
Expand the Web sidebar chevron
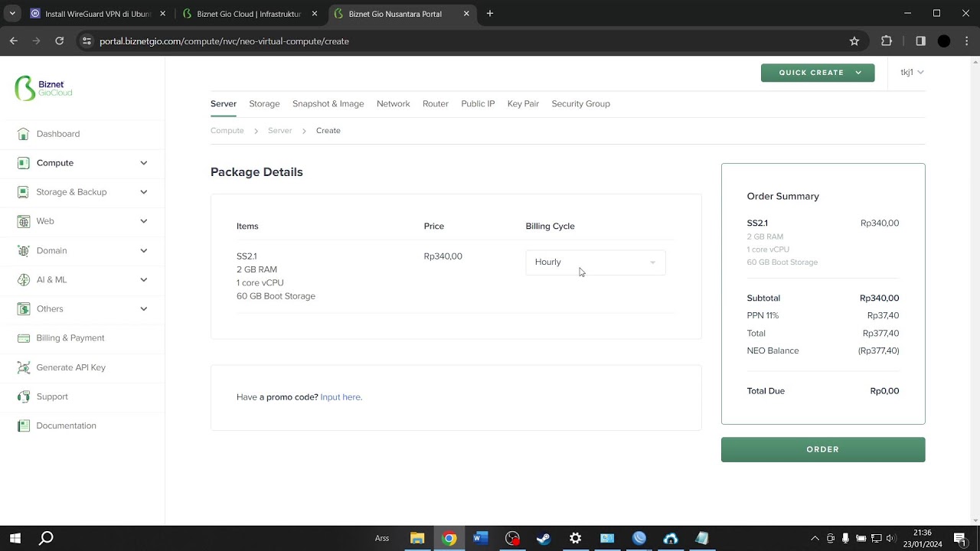click(143, 221)
